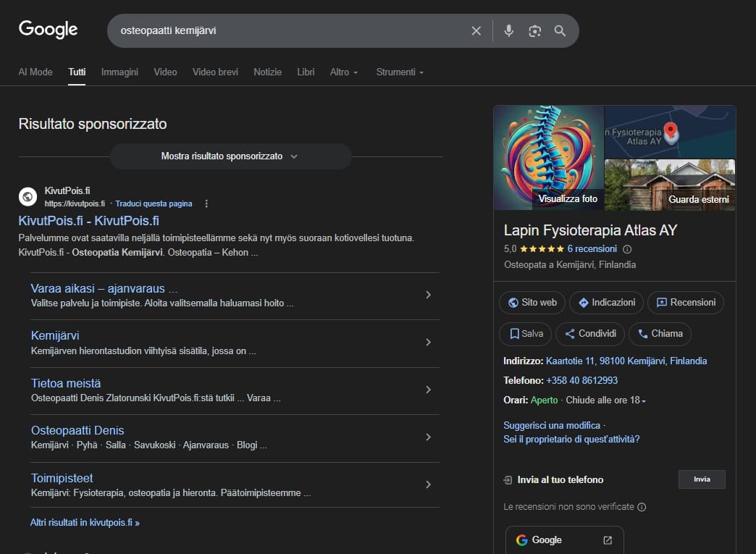The image size is (756, 554).
Task: Expand Mostra risultato sponsorizzato
Action: point(230,156)
